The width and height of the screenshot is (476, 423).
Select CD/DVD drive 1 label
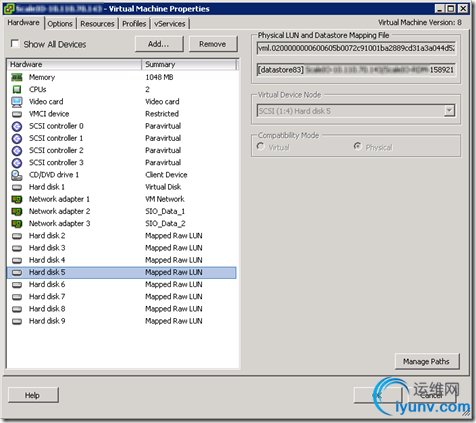coord(54,175)
